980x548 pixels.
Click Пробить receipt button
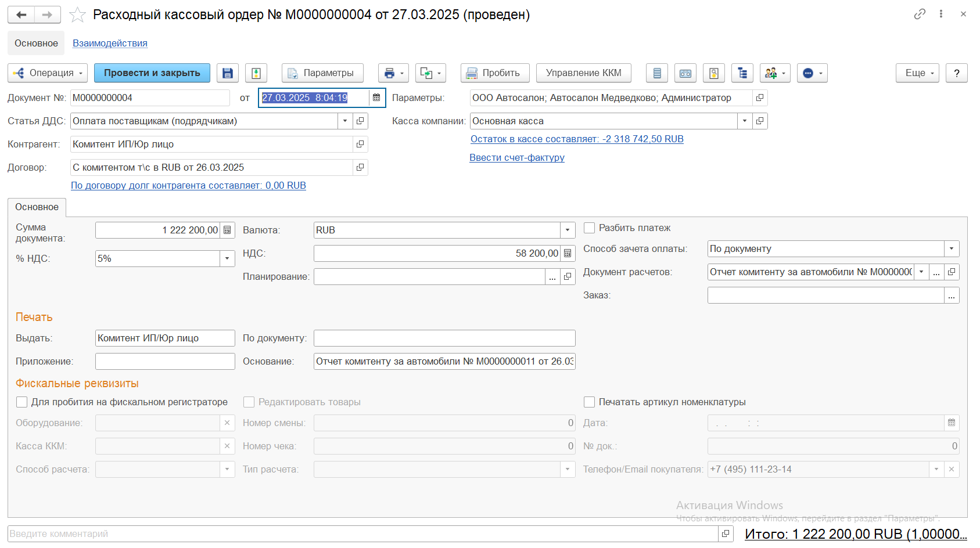coord(495,73)
